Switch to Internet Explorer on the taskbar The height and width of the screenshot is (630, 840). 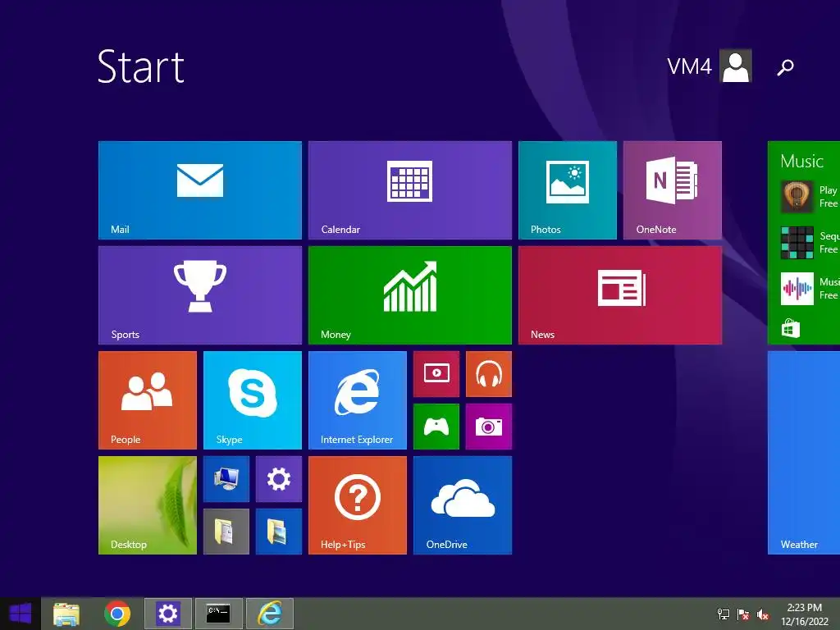[x=270, y=614]
